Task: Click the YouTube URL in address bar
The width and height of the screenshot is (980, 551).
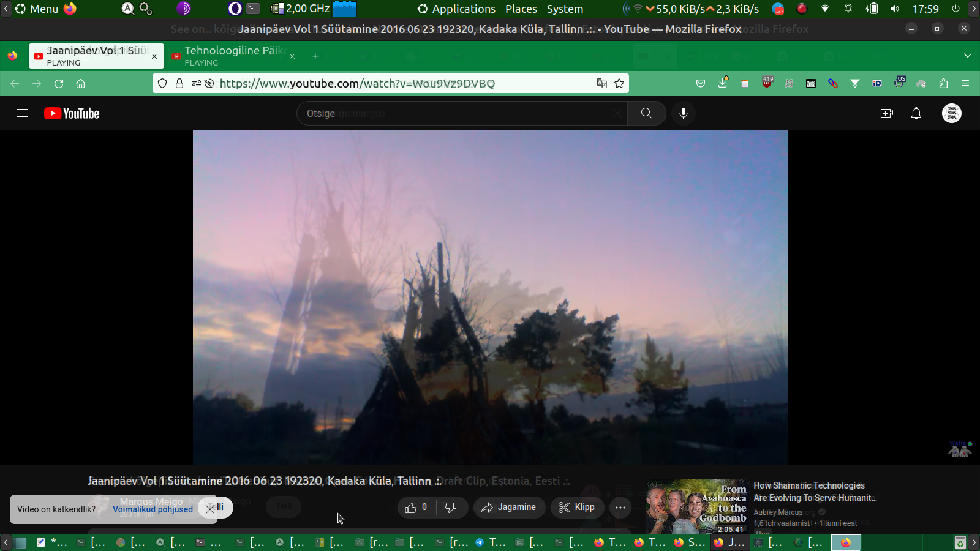Action: (x=357, y=83)
